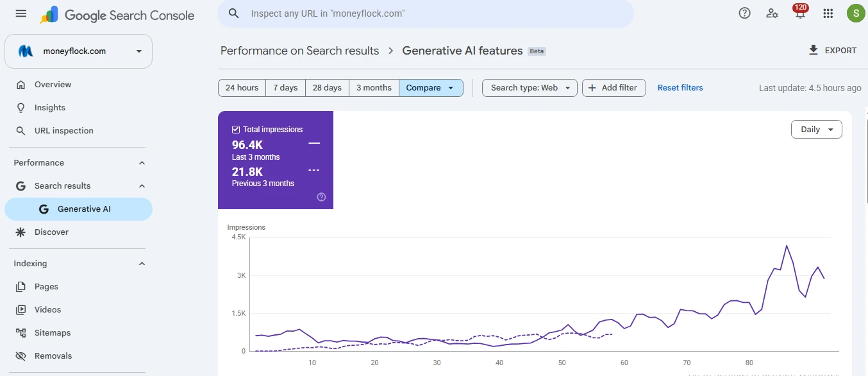Go to Overview in sidebar
Screen dimensions: 868x376
[78, 85]
